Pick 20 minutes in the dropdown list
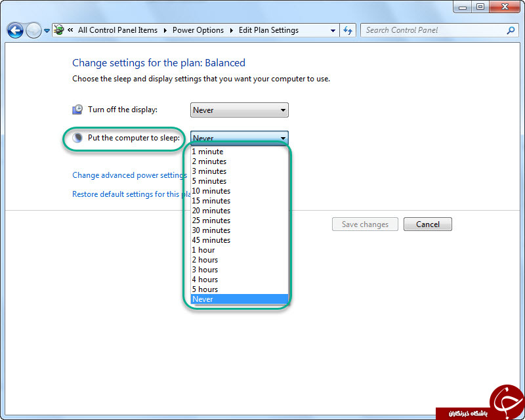This screenshot has width=525, height=420. click(x=239, y=211)
